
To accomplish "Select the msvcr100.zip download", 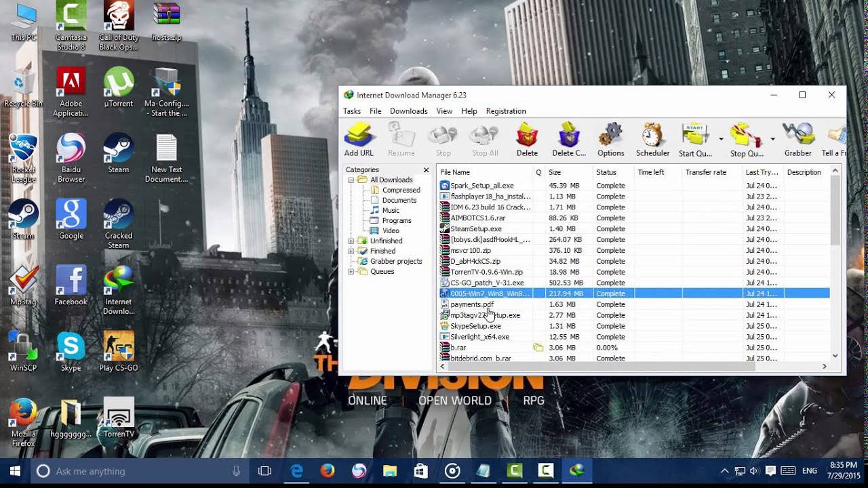I will click(634, 250).
